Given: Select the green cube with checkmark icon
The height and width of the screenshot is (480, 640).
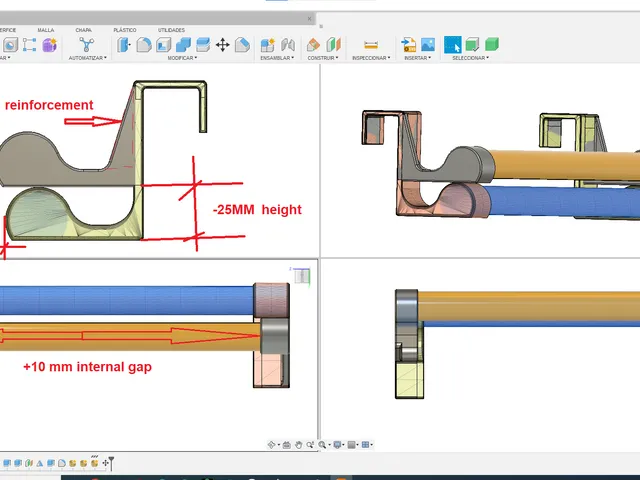Looking at the screenshot, I should tap(472, 44).
